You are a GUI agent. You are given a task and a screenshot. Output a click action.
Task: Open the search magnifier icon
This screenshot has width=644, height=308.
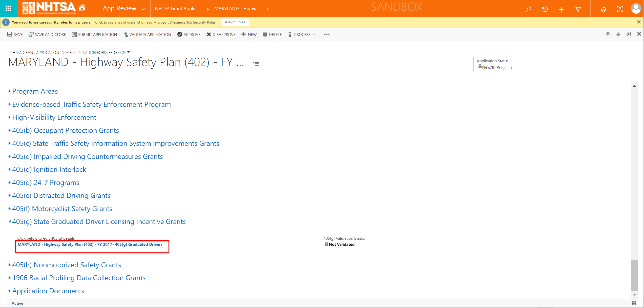(x=528, y=9)
